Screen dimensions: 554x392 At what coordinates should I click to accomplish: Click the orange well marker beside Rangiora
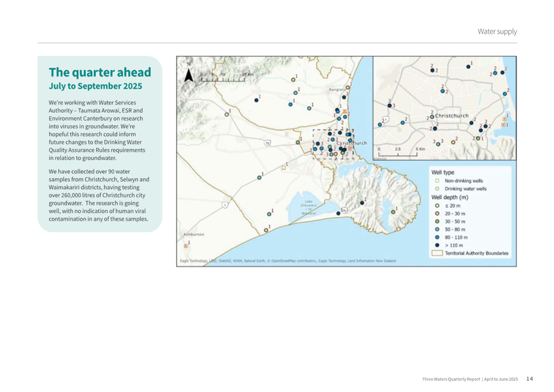tap(348, 88)
